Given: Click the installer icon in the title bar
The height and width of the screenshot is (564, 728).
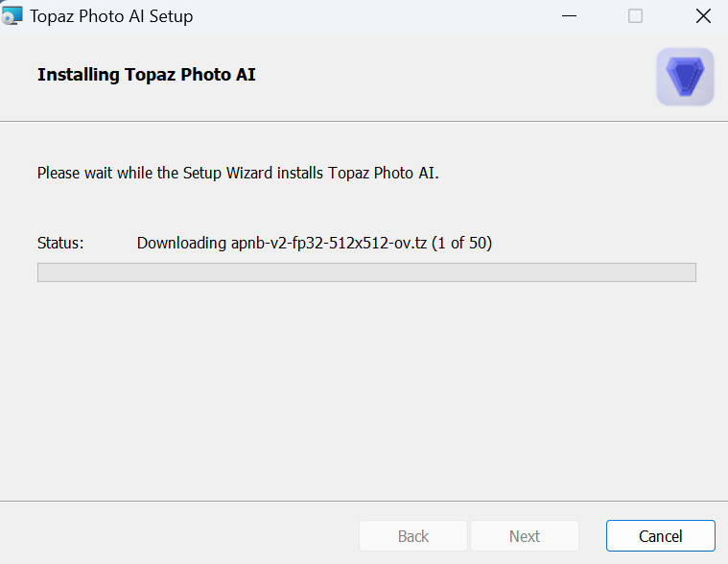Looking at the screenshot, I should 12,15.
